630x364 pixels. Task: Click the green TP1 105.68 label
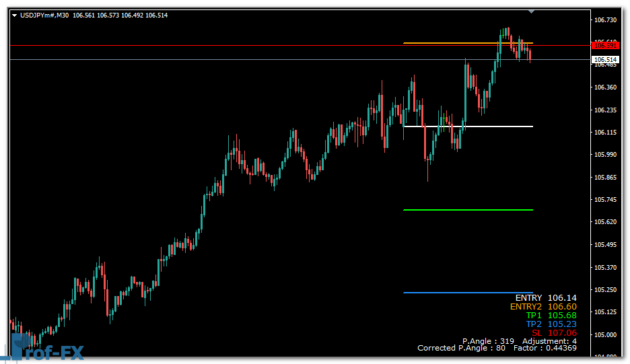551,316
